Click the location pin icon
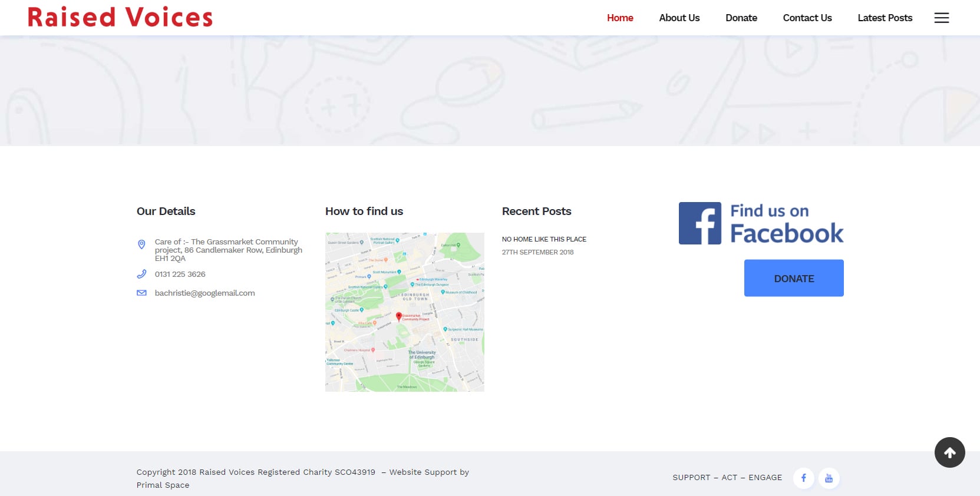This screenshot has width=980, height=496. [x=141, y=244]
